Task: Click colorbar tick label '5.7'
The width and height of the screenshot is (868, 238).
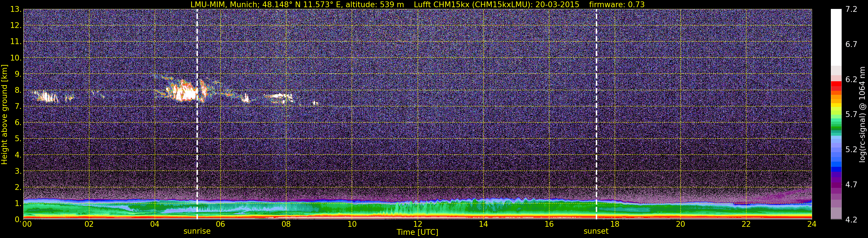Action: [851, 114]
